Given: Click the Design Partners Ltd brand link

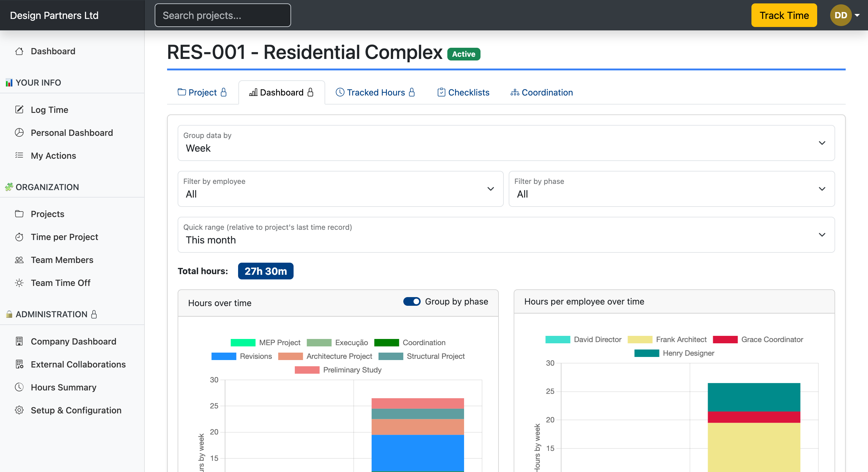Looking at the screenshot, I should [54, 15].
